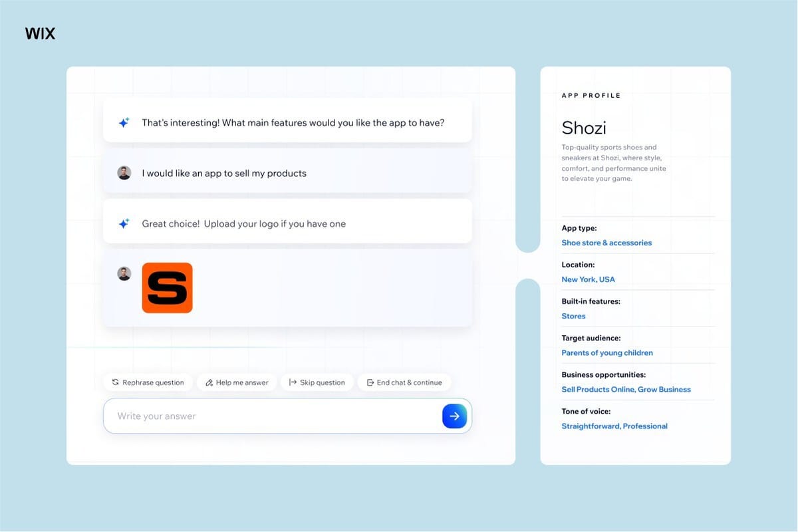Click the 'Target audience:' label
The width and height of the screenshot is (798, 532).
click(x=591, y=338)
